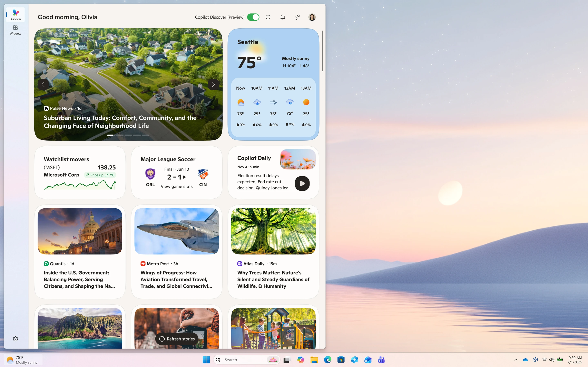Open the people sharing icon in header
This screenshot has height=367, width=588.
point(297,17)
